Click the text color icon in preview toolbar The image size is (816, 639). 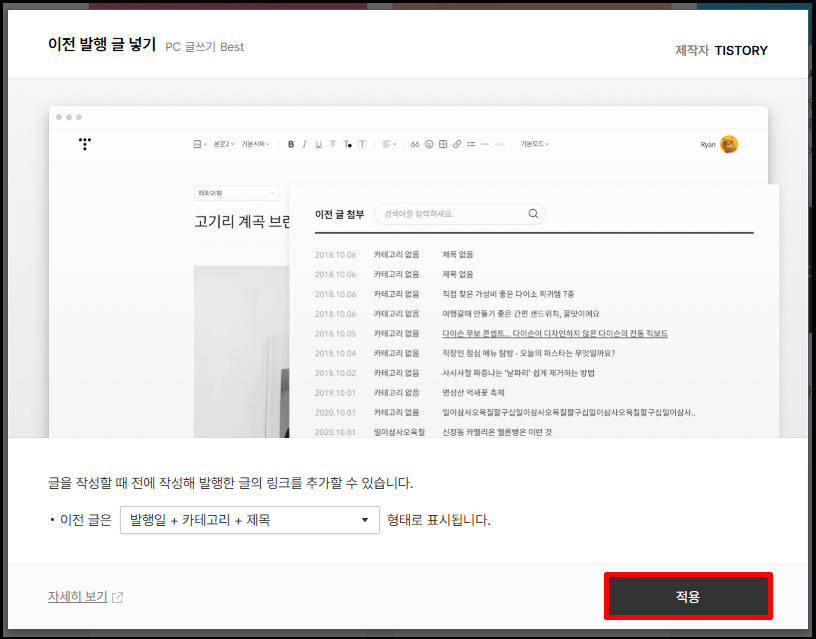pyautogui.click(x=347, y=144)
